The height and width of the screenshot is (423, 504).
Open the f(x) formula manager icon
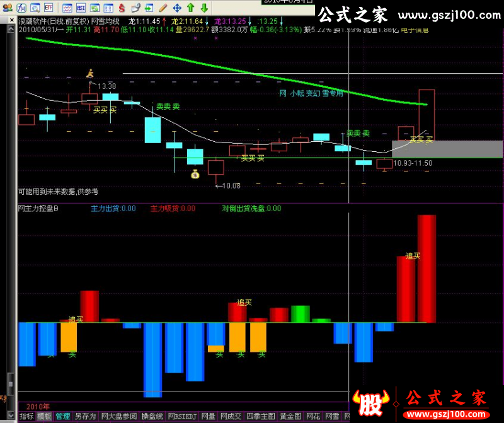coord(21,8)
